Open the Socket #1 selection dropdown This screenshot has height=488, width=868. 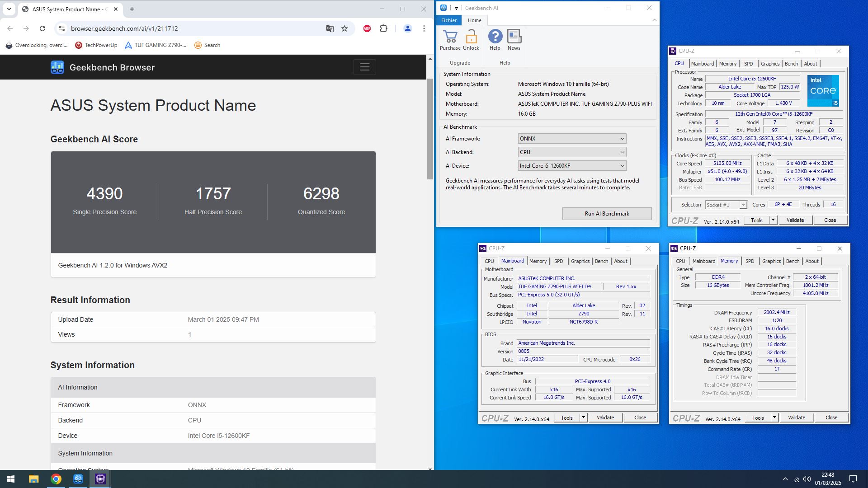point(726,205)
